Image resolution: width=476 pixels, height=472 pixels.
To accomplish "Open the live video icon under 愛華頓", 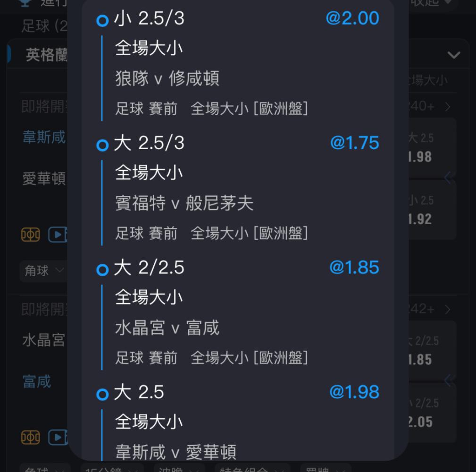I will click(58, 235).
